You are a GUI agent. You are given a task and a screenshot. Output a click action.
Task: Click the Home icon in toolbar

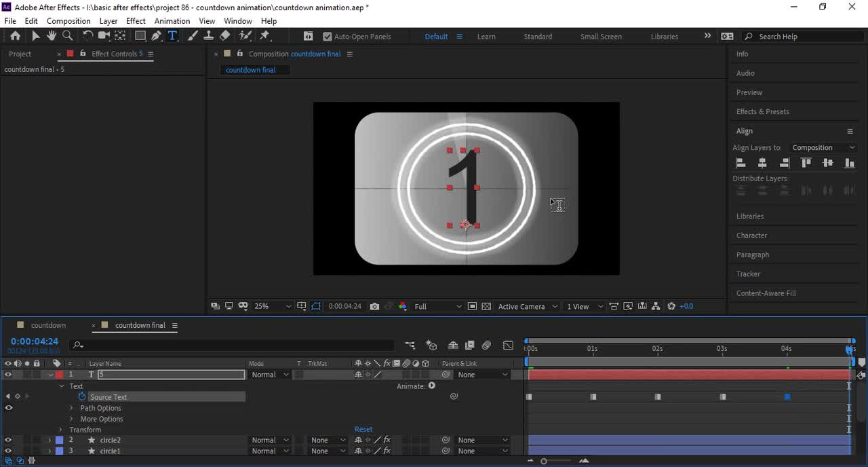(15, 36)
